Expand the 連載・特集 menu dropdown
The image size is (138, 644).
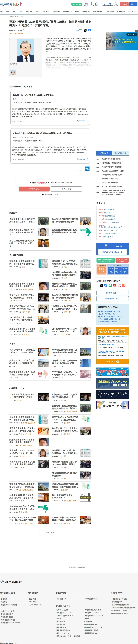(x=86, y=11)
